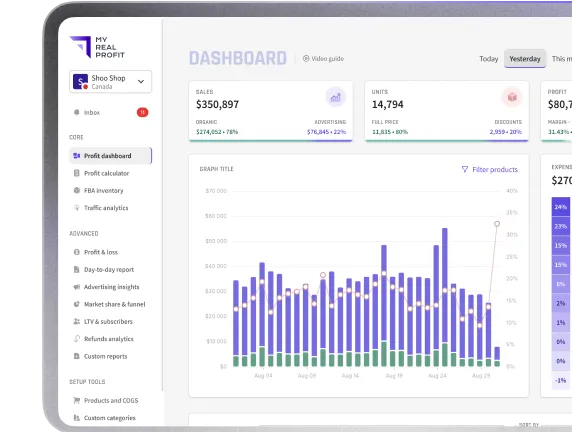Open Custom reports
572x432 pixels.
point(105,356)
